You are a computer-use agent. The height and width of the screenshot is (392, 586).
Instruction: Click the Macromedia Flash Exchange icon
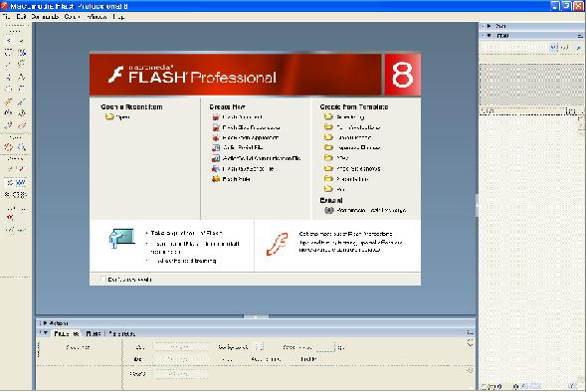(x=328, y=210)
